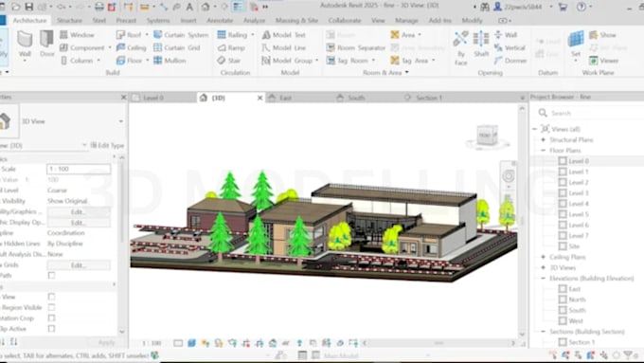Click the horizontal scrollbar below the 3D view
This screenshot has height=363, width=644.
click(438, 343)
